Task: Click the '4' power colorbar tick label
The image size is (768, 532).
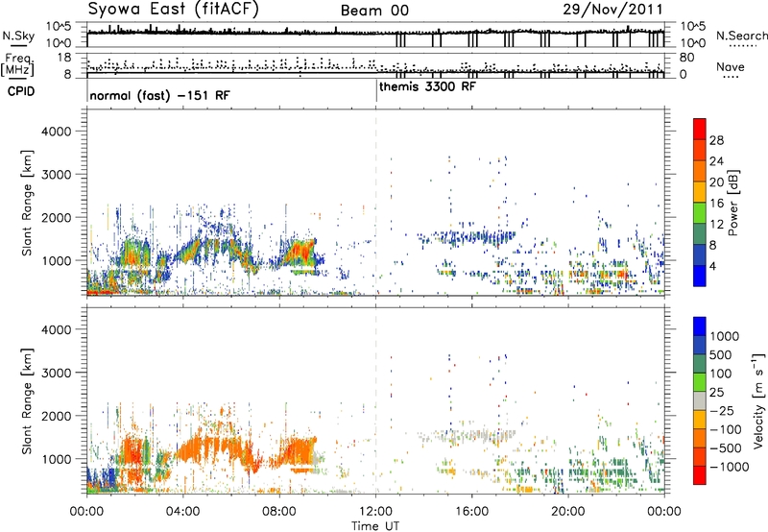Action: (713, 267)
